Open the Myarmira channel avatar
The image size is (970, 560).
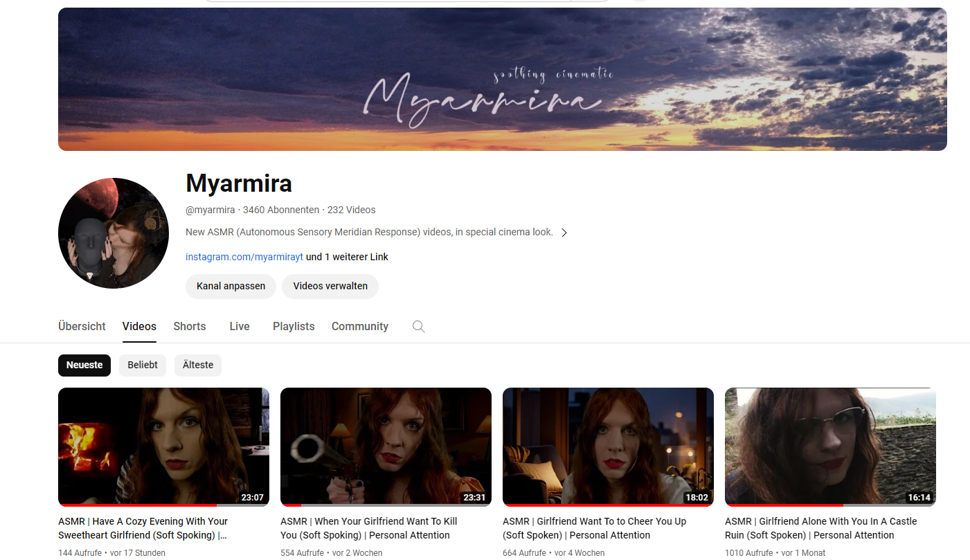[114, 233]
